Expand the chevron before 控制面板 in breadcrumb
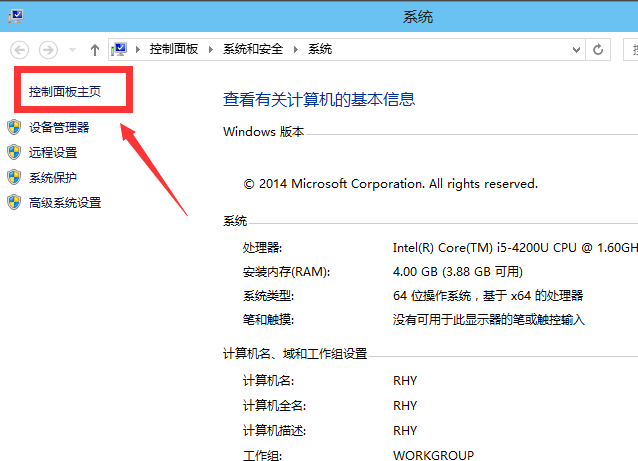 click(140, 49)
